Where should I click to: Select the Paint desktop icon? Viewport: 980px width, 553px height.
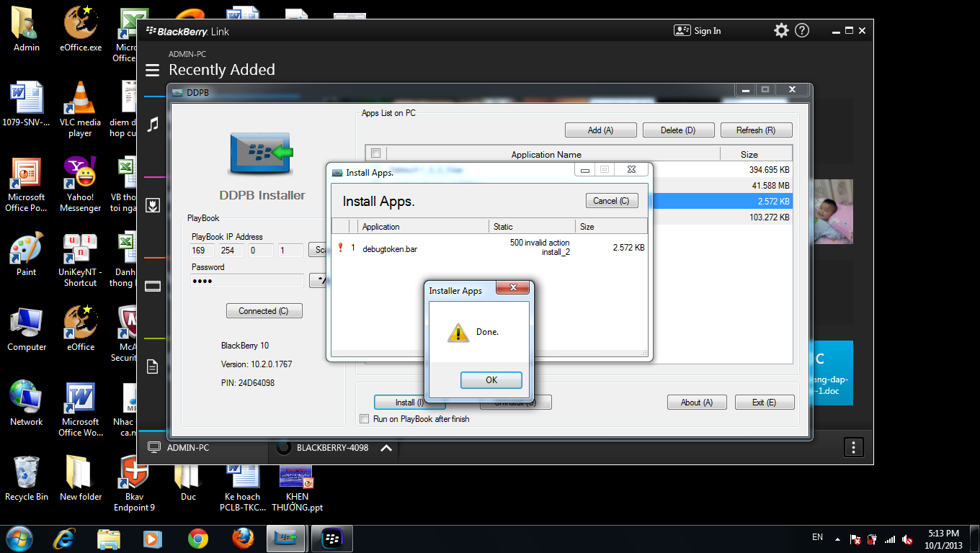coord(27,254)
